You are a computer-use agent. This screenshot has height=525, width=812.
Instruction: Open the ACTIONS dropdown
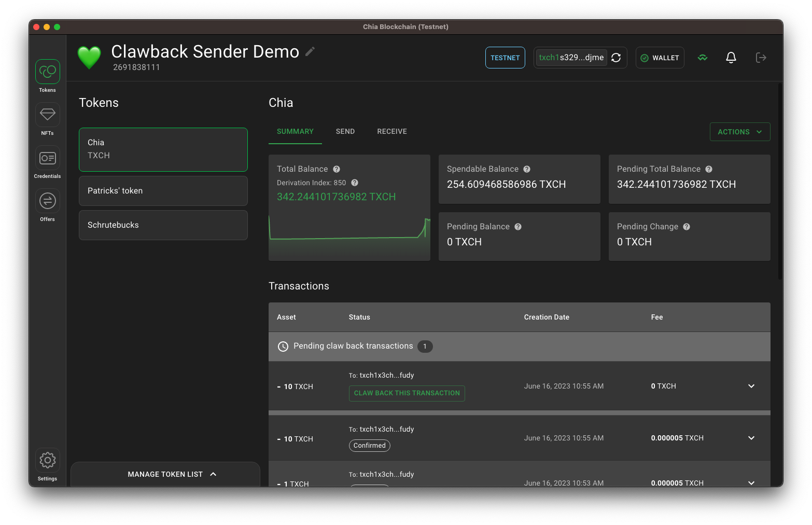(739, 132)
